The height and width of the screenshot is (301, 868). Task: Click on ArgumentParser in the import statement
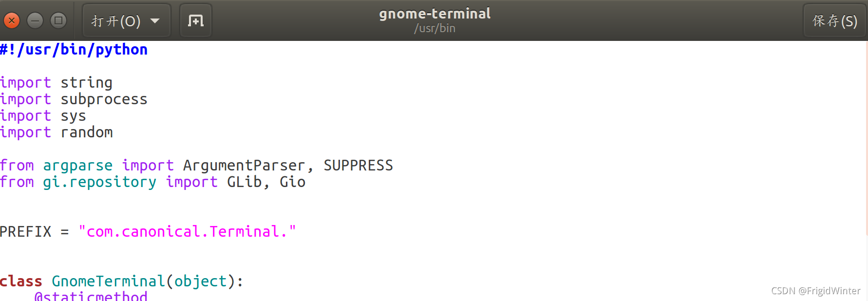[x=244, y=166]
